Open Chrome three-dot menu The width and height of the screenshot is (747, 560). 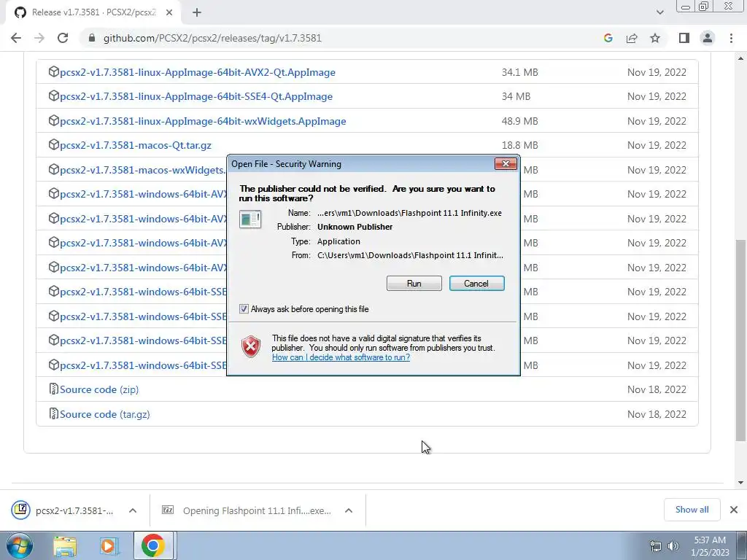click(x=731, y=38)
